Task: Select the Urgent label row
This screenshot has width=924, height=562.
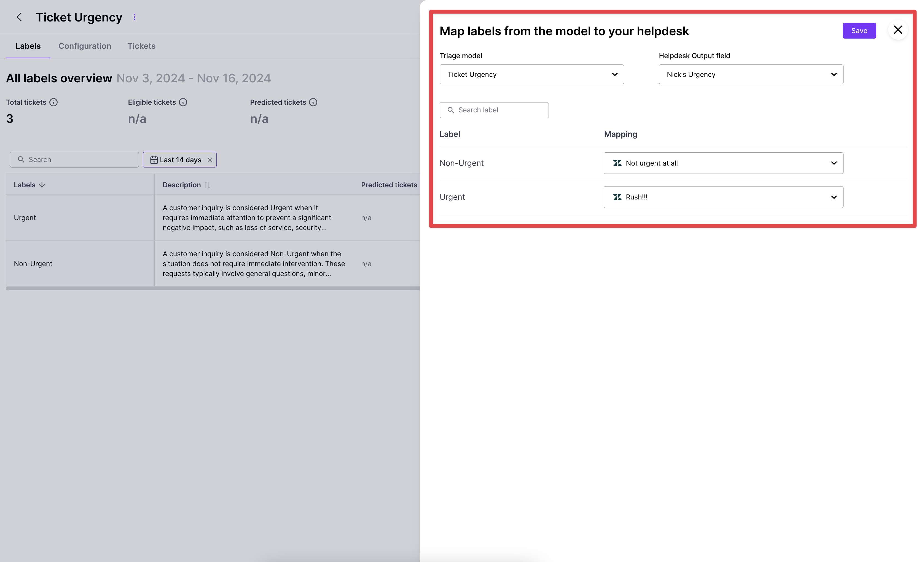Action: (x=213, y=218)
